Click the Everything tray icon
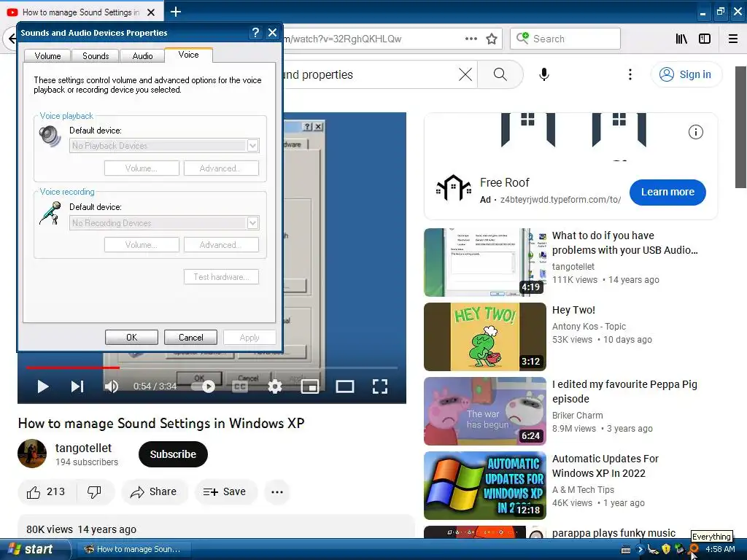Image resolution: width=747 pixels, height=560 pixels. coord(694,550)
